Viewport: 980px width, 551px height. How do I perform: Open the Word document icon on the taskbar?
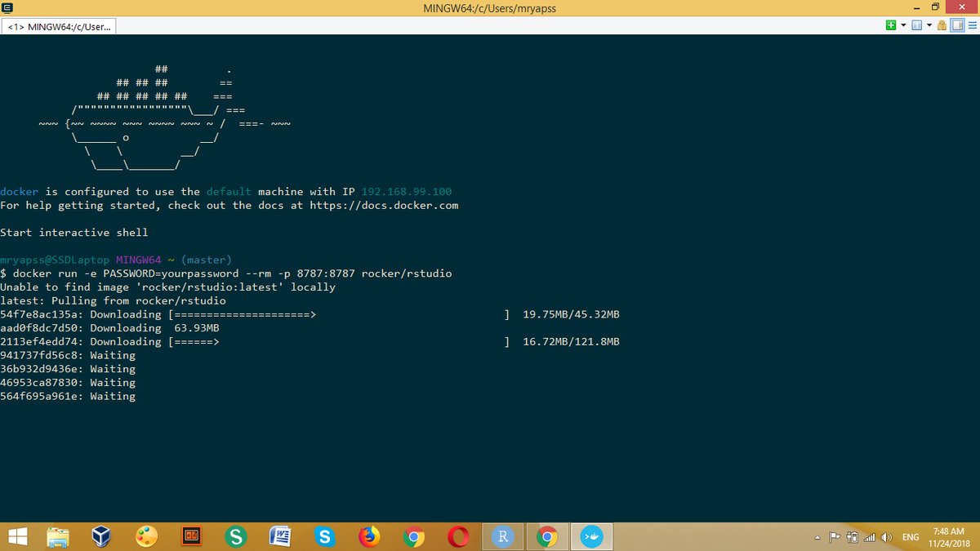point(281,536)
